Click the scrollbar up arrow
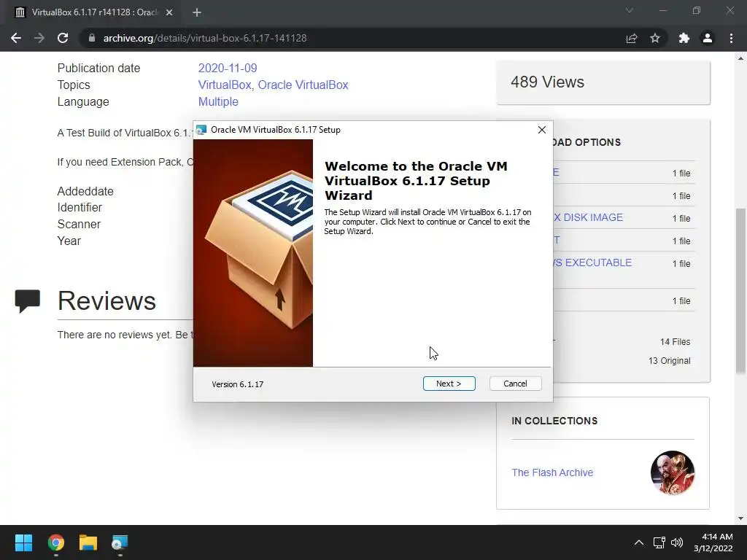The width and height of the screenshot is (747, 560). [x=740, y=58]
